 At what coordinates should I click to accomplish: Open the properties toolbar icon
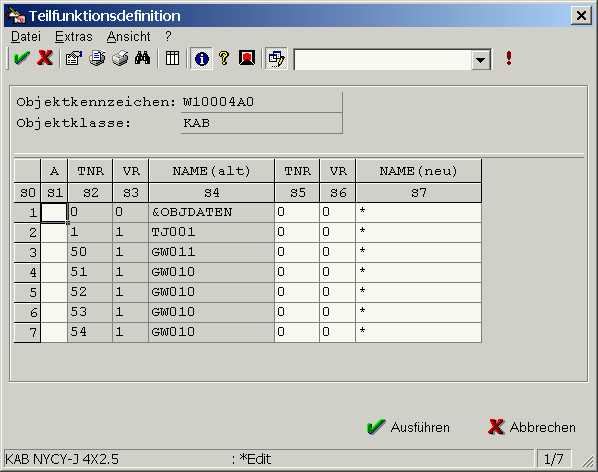pyautogui.click(x=74, y=58)
